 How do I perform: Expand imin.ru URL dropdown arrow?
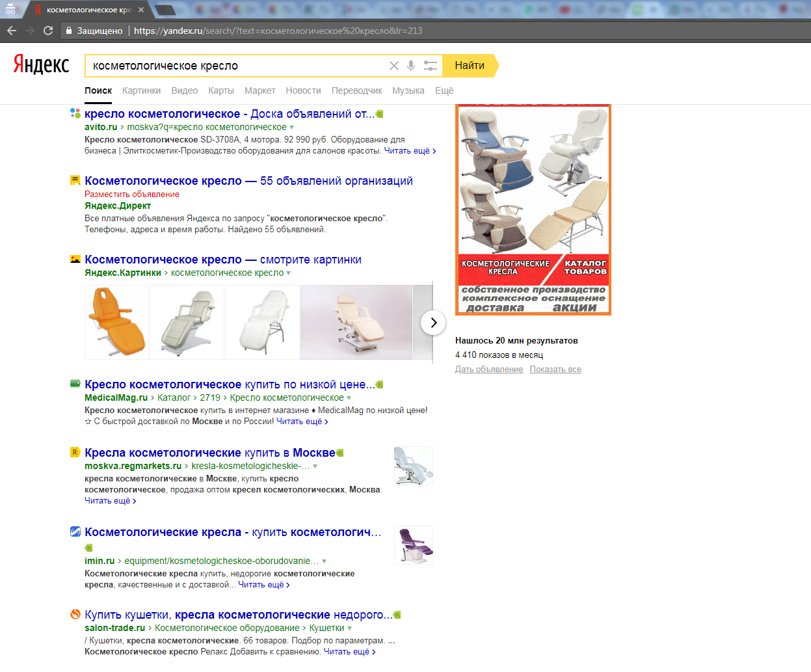point(325,561)
